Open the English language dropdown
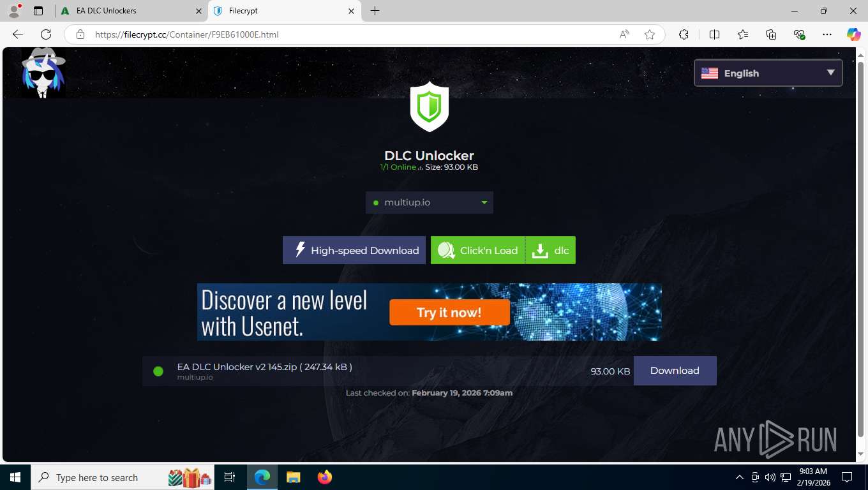Screen dimensions: 868x490 pos(768,73)
